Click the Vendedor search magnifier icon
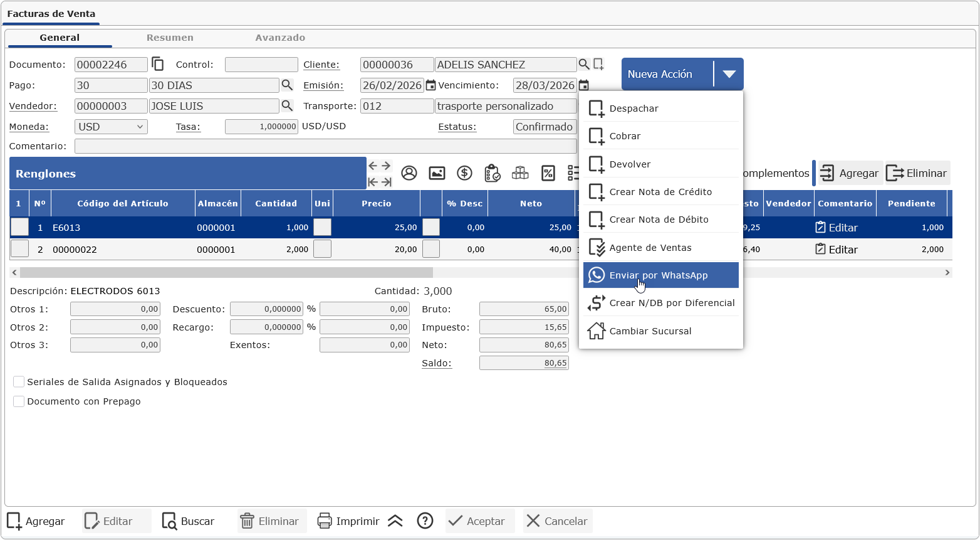The height and width of the screenshot is (540, 980). [x=286, y=105]
